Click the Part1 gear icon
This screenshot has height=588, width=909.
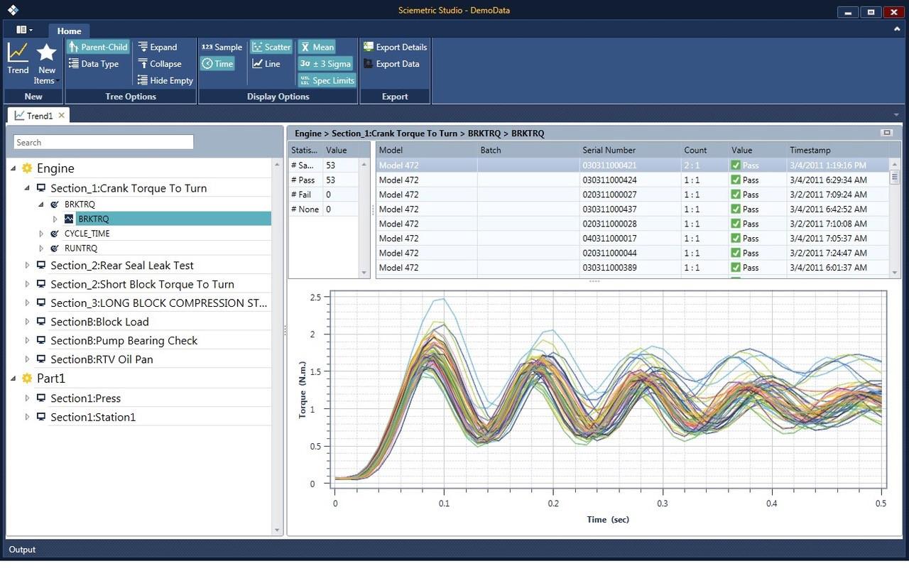(x=27, y=379)
